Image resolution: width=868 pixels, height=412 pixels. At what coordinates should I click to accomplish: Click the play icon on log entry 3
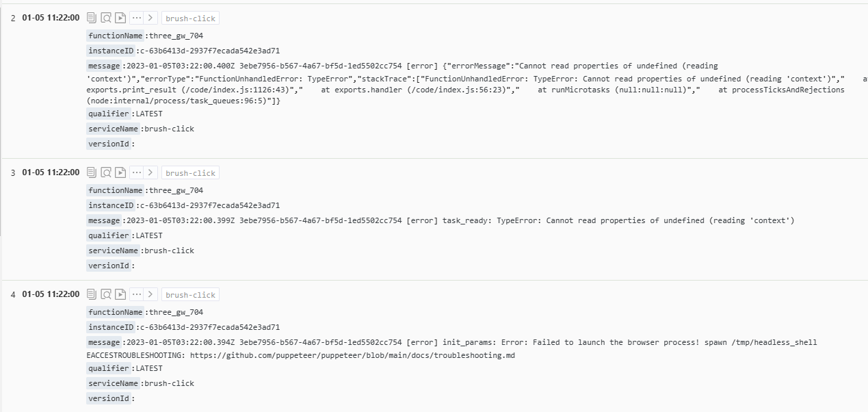click(x=120, y=172)
